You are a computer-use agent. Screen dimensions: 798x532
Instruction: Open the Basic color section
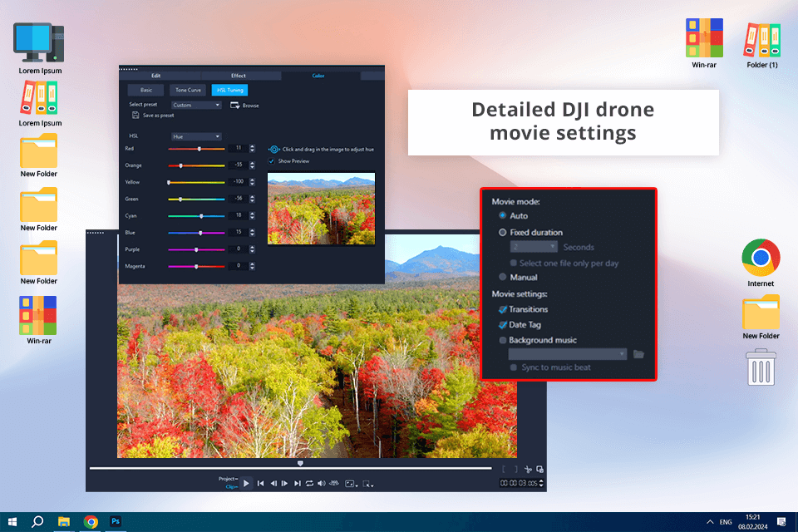coord(146,90)
